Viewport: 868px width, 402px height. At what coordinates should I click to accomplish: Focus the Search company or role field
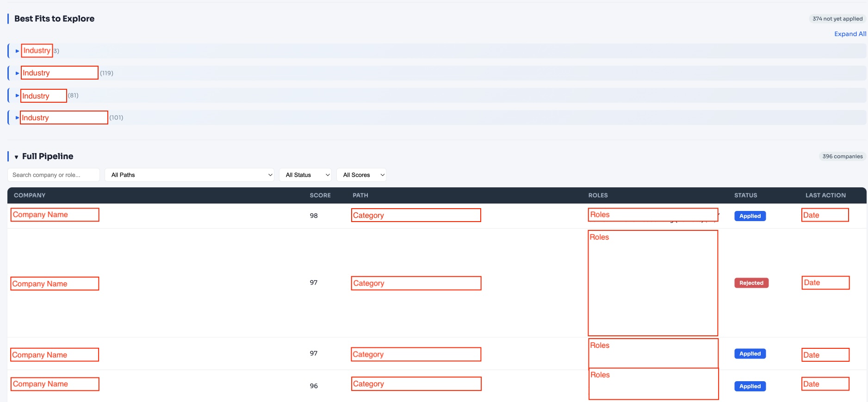pyautogui.click(x=54, y=175)
